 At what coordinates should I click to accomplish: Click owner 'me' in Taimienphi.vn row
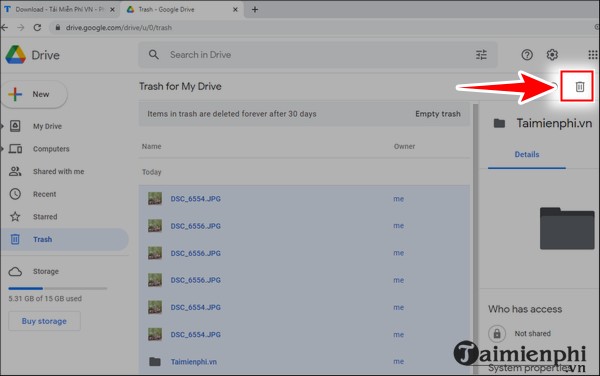pos(398,361)
